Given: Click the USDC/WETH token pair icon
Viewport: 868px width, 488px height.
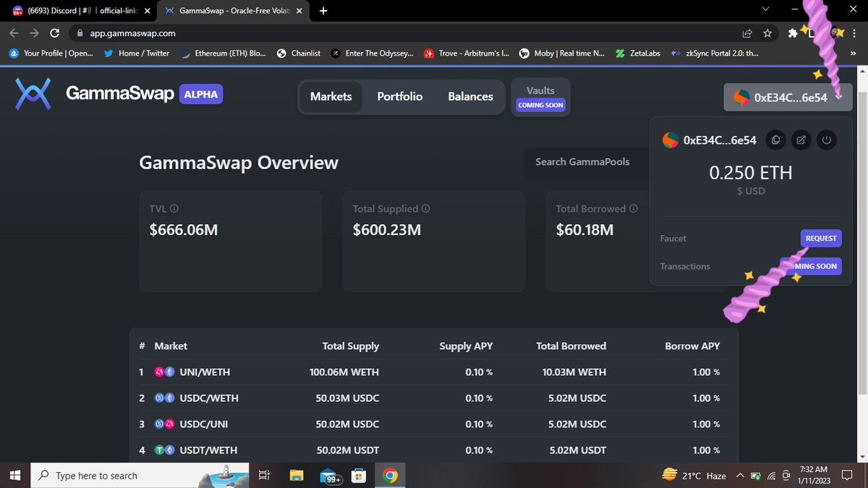Looking at the screenshot, I should (x=165, y=398).
